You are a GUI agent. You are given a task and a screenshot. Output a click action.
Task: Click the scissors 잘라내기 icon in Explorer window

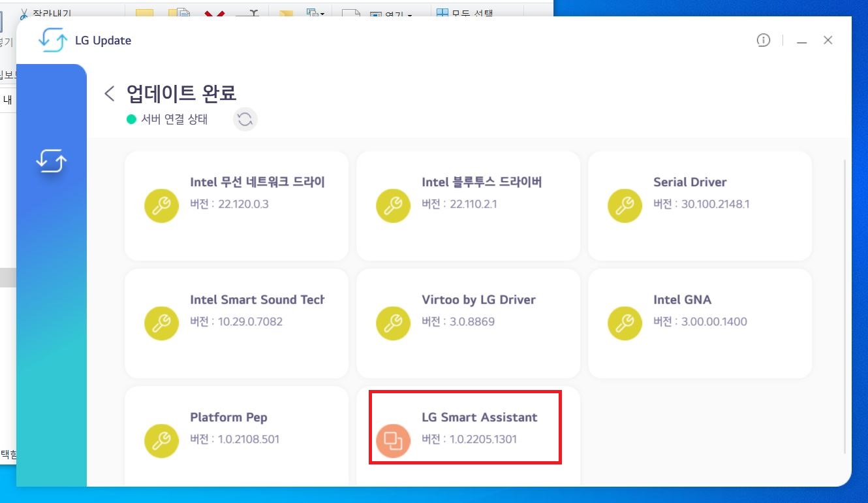click(23, 12)
